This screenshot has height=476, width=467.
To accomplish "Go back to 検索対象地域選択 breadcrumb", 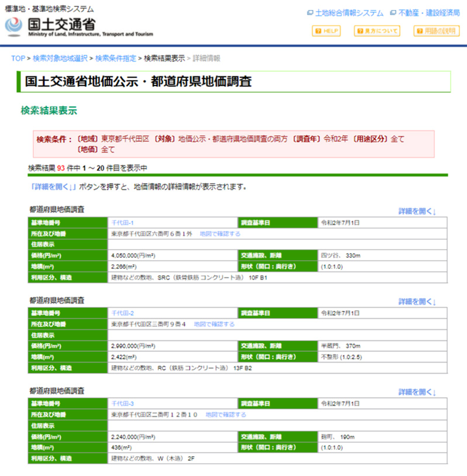I will click(60, 58).
